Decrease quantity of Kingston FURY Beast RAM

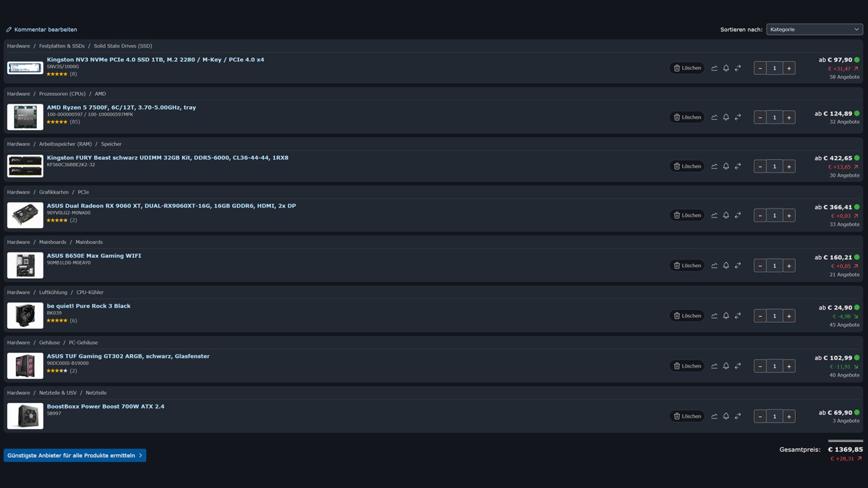pos(760,166)
